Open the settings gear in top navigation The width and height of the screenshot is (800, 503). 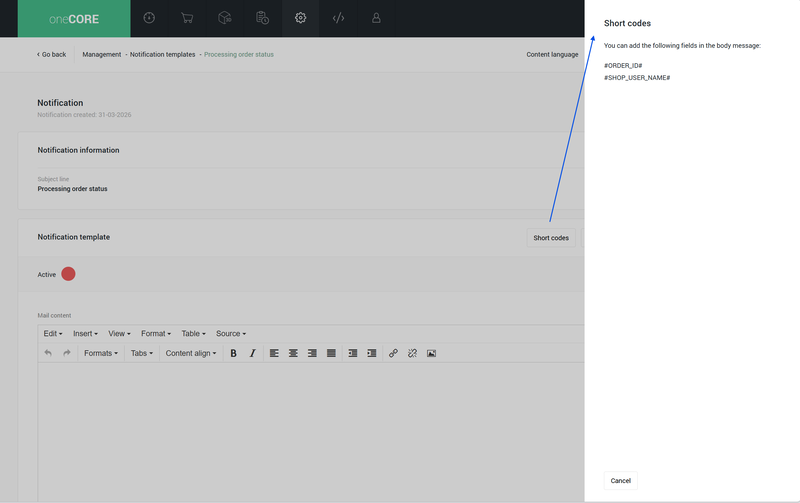tap(300, 18)
